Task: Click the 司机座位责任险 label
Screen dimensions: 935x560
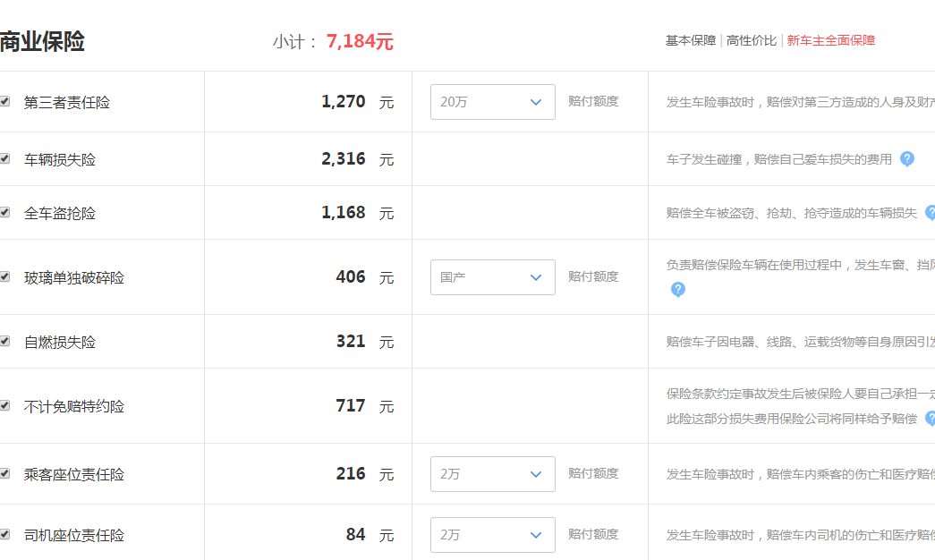Action: pyautogui.click(x=74, y=536)
